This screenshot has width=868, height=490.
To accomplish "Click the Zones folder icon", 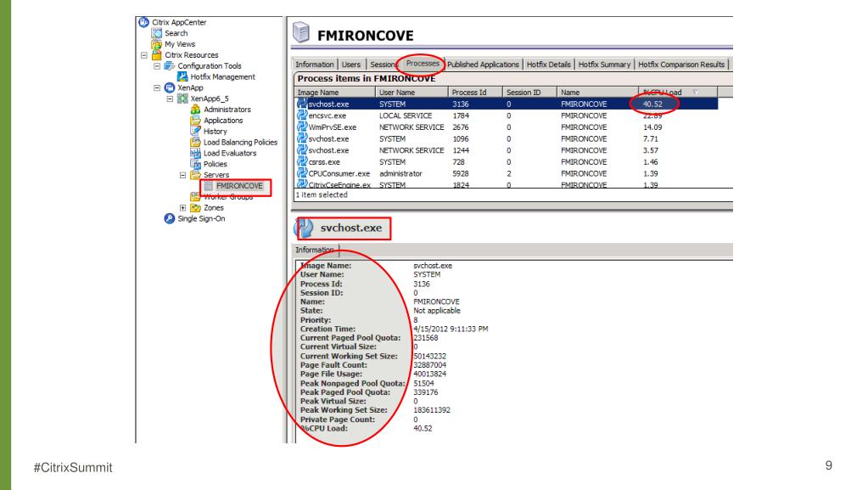I will pyautogui.click(x=195, y=208).
